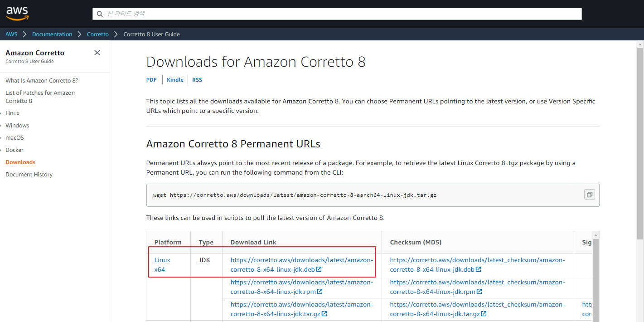Focus the guide search field
The image size is (644, 322).
click(x=337, y=14)
